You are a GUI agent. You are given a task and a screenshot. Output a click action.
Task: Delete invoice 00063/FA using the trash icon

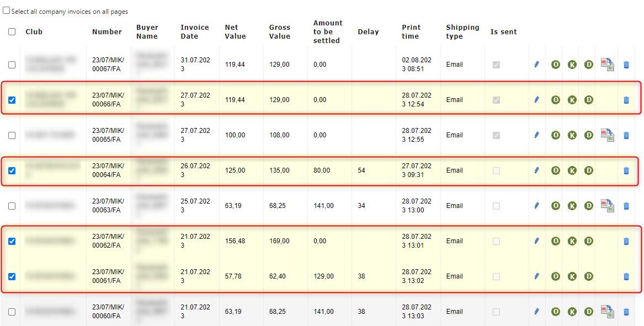[626, 206]
